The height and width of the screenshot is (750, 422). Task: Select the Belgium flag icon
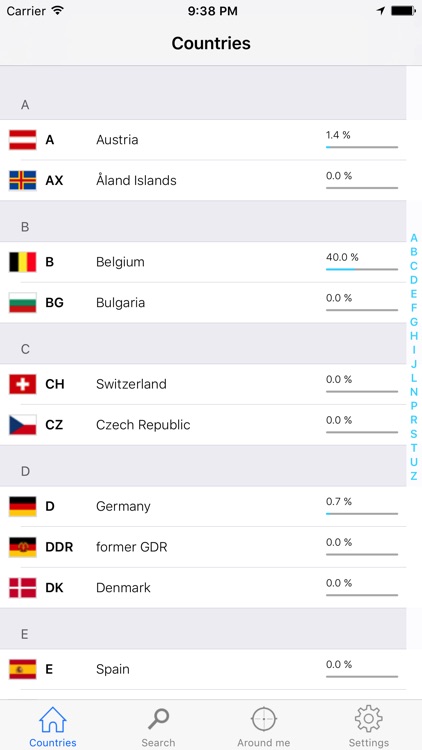pos(22,262)
